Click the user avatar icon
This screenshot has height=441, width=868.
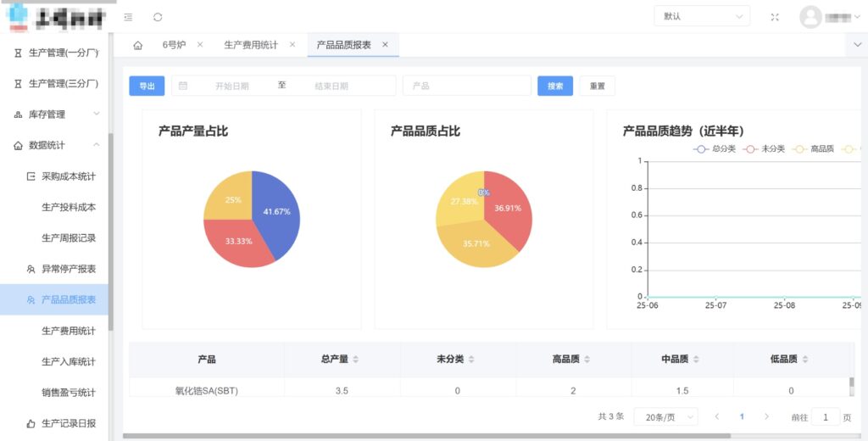810,17
